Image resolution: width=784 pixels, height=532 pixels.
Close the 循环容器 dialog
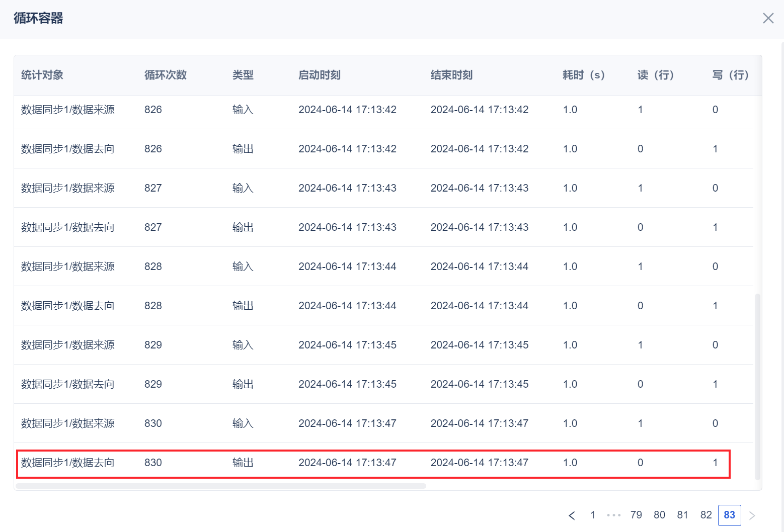(x=768, y=19)
